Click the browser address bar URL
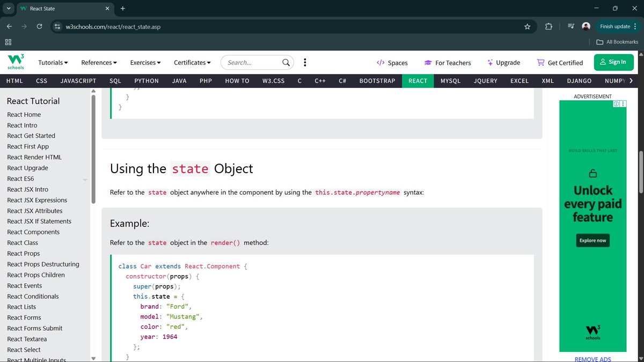Screen dimensions: 644x362 pyautogui.click(x=113, y=26)
